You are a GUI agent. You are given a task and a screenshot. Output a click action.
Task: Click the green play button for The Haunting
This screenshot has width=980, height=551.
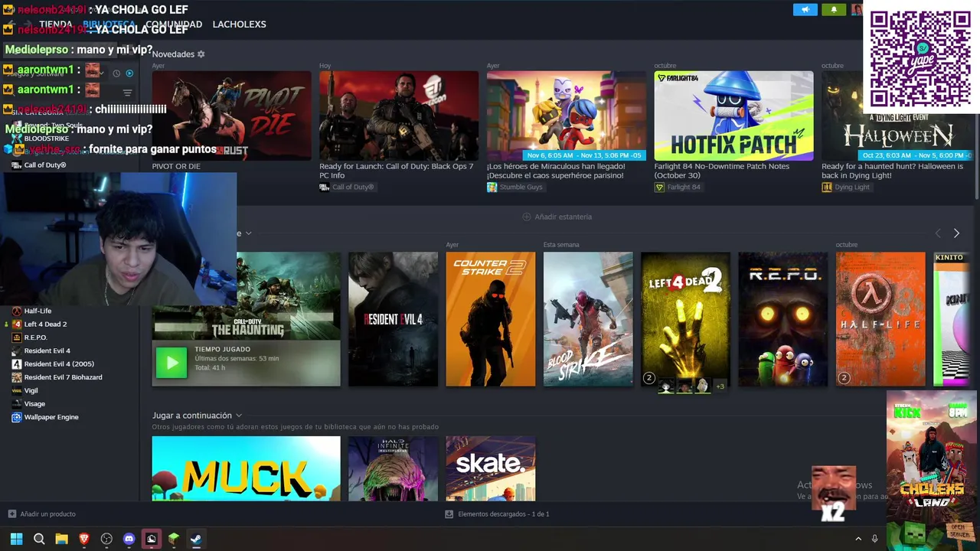pos(171,363)
